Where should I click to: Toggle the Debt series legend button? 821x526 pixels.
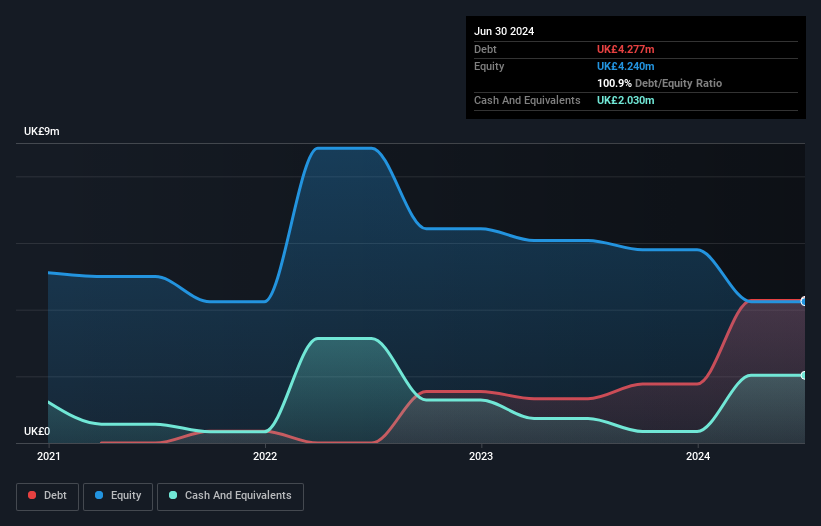click(48, 496)
